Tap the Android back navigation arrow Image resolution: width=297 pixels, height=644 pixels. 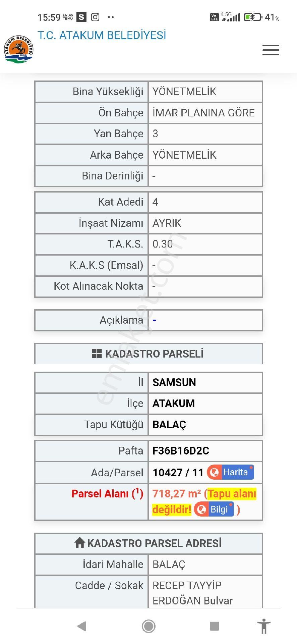click(82, 626)
